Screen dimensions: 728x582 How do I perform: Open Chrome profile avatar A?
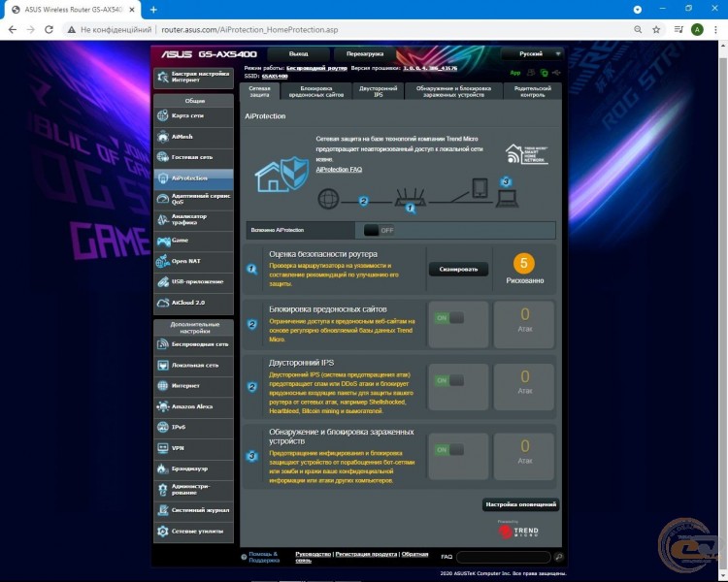click(x=697, y=30)
